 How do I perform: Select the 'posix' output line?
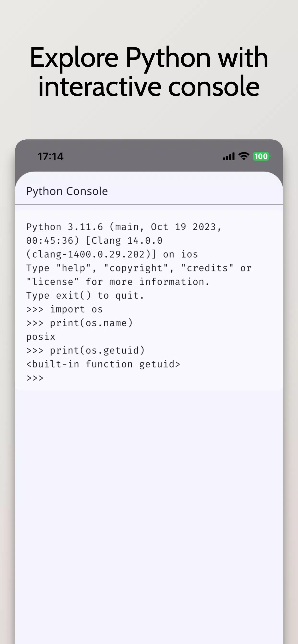(x=41, y=337)
